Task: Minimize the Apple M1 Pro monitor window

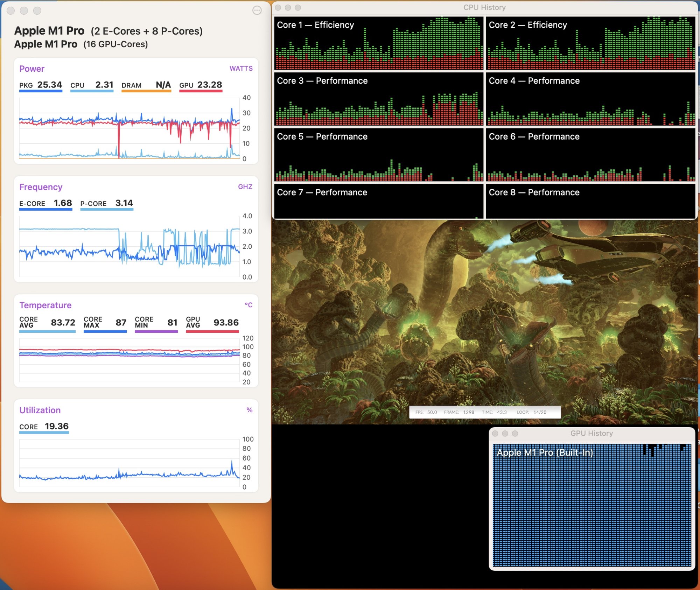Action: [x=24, y=10]
